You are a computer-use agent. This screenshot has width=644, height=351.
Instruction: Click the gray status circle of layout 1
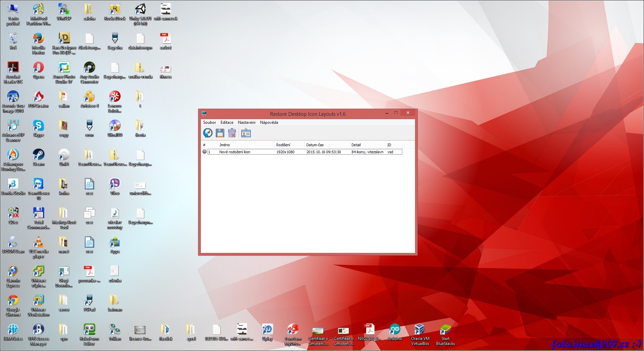[205, 152]
